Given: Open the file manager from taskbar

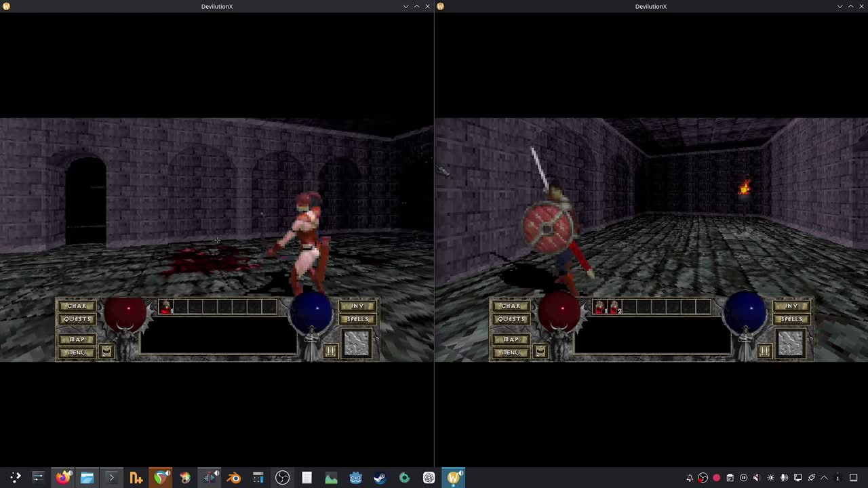Looking at the screenshot, I should pos(87,478).
